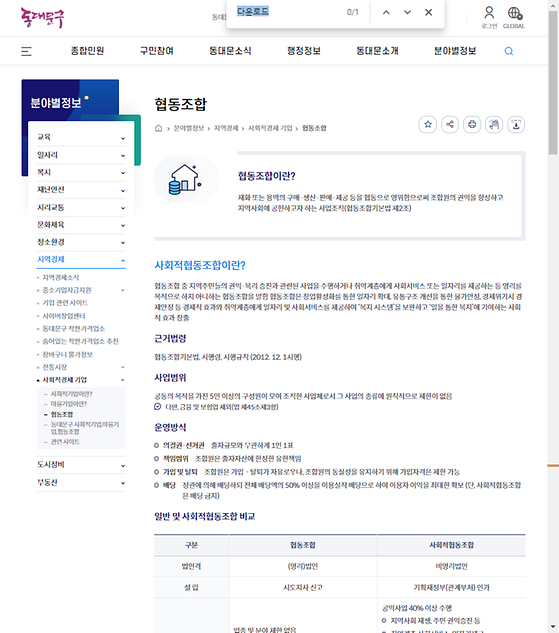Open the 분야별정보 top menu
This screenshot has width=559, height=633.
pos(455,51)
